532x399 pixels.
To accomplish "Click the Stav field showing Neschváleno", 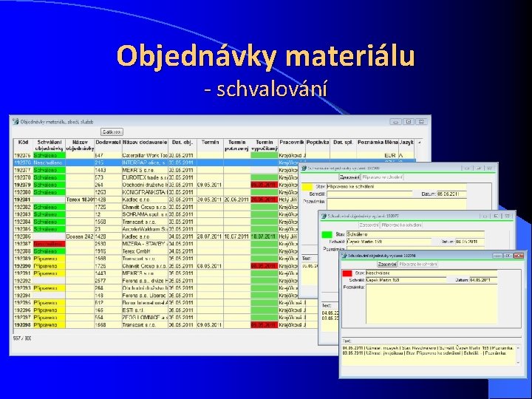I will point(432,273).
